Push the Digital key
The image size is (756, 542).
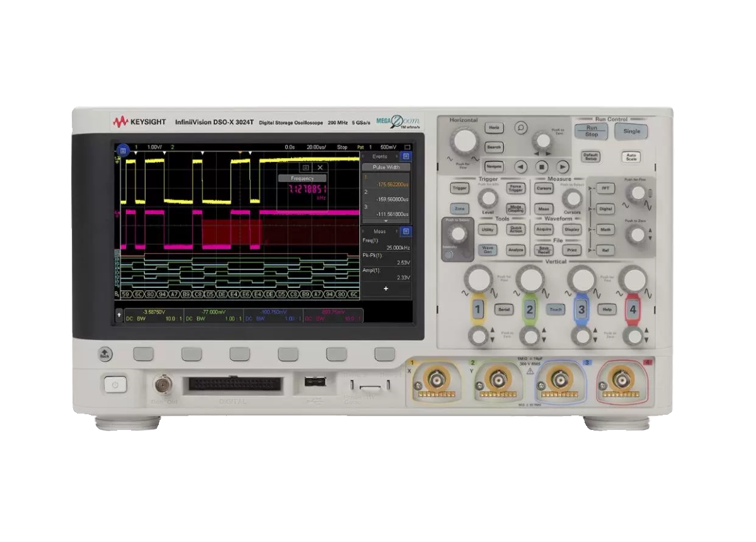point(605,208)
